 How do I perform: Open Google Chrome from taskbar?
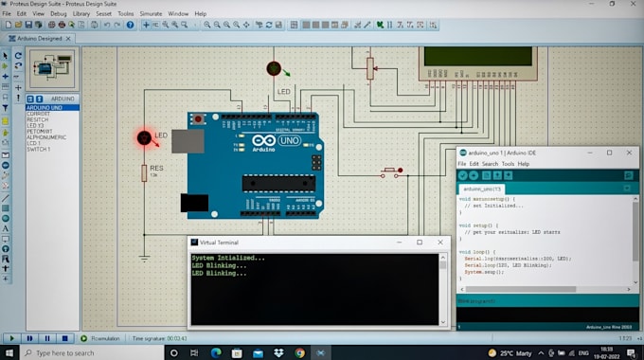pos(300,352)
